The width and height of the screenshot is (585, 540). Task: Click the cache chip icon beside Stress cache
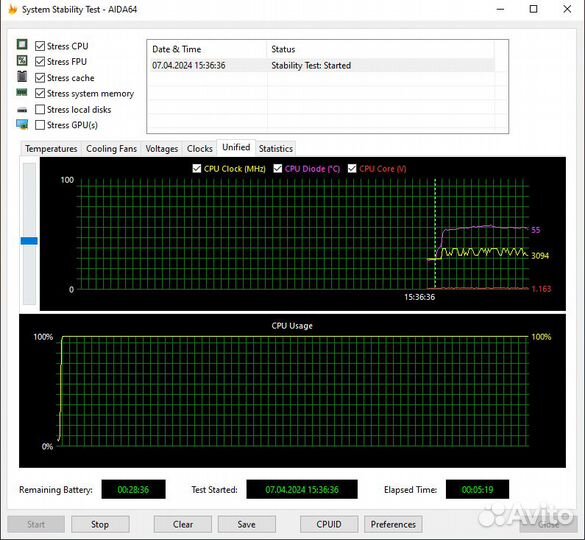click(22, 76)
